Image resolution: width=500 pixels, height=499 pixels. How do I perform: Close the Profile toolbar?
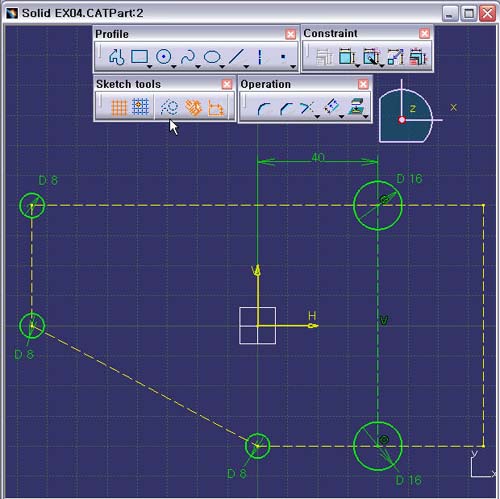tap(291, 34)
